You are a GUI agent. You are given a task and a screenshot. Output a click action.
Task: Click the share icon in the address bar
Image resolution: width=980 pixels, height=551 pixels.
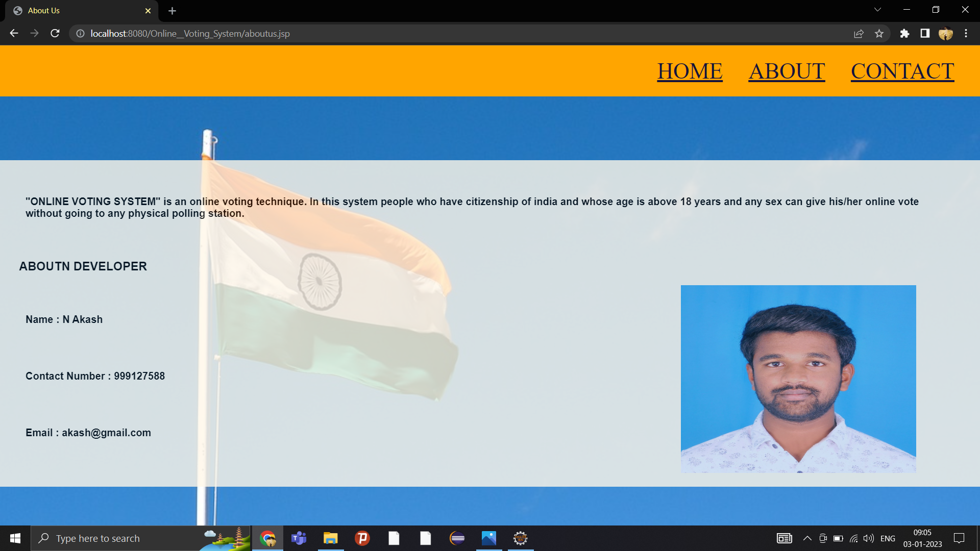(859, 33)
